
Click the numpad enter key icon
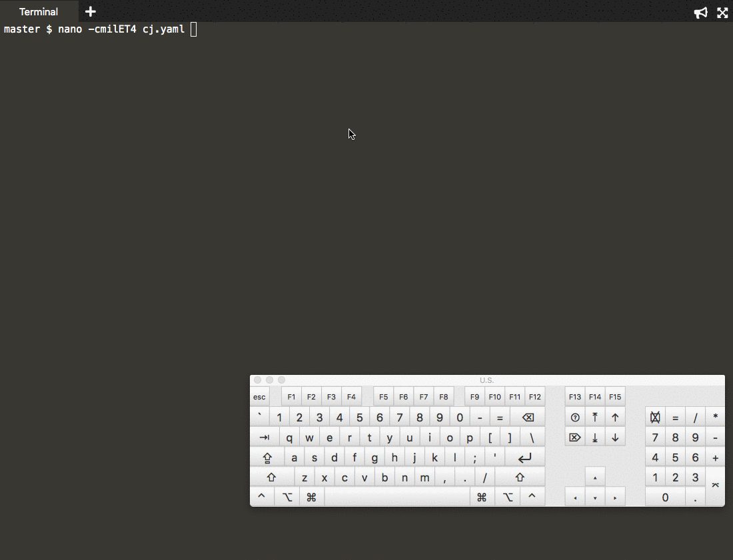click(x=715, y=486)
